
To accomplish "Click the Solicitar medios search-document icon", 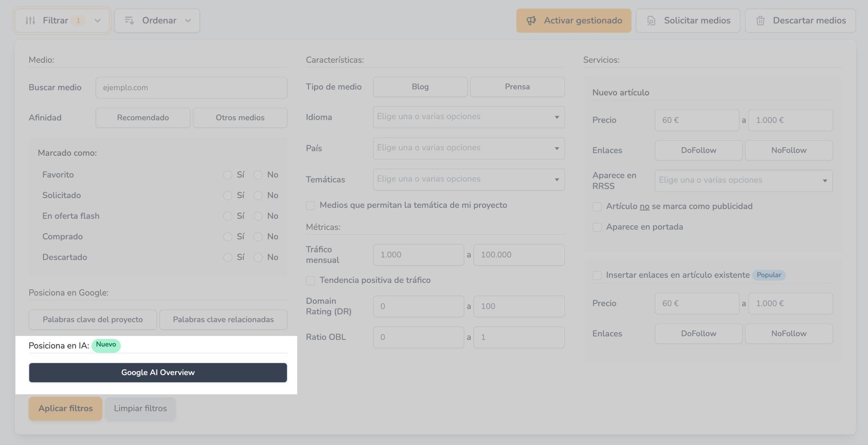I will click(651, 21).
